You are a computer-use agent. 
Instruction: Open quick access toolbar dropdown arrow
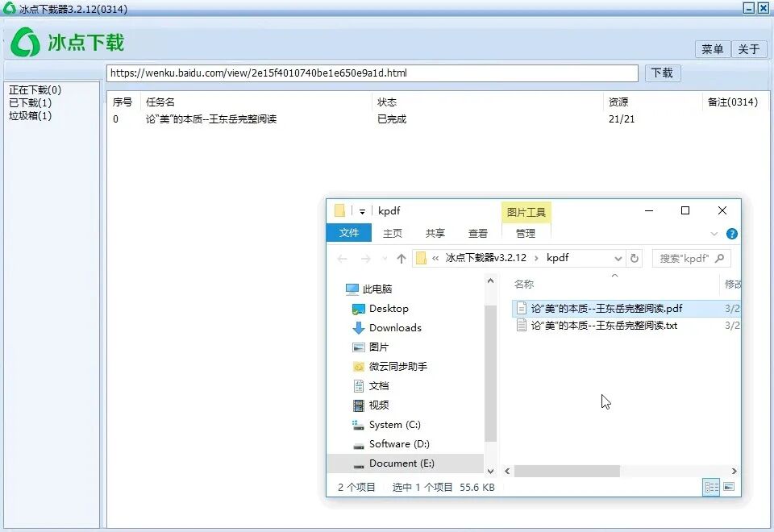tap(362, 212)
